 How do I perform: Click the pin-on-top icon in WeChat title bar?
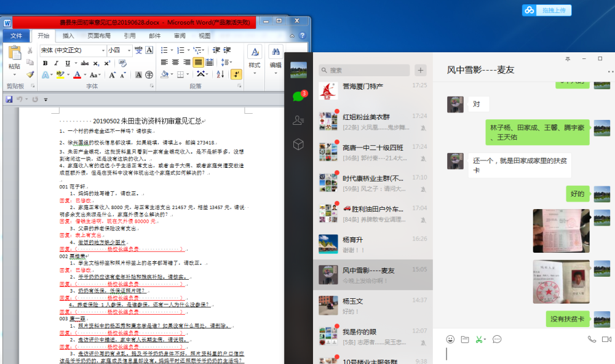pyautogui.click(x=568, y=59)
